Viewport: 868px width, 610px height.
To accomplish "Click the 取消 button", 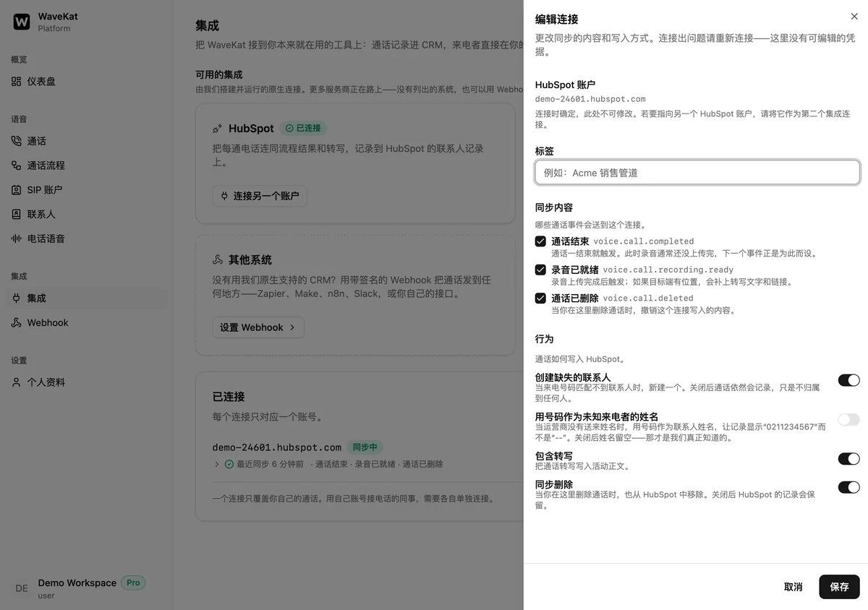I will (793, 587).
